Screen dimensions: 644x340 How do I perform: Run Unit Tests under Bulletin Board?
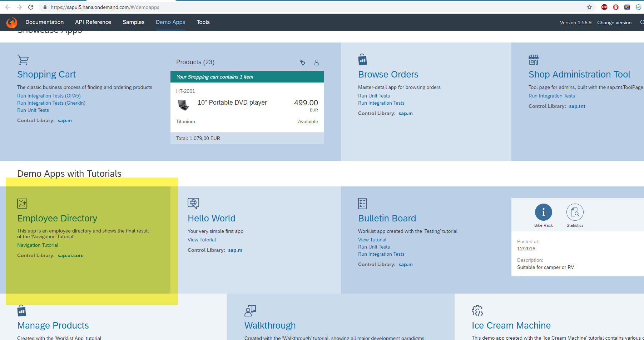coord(374,247)
